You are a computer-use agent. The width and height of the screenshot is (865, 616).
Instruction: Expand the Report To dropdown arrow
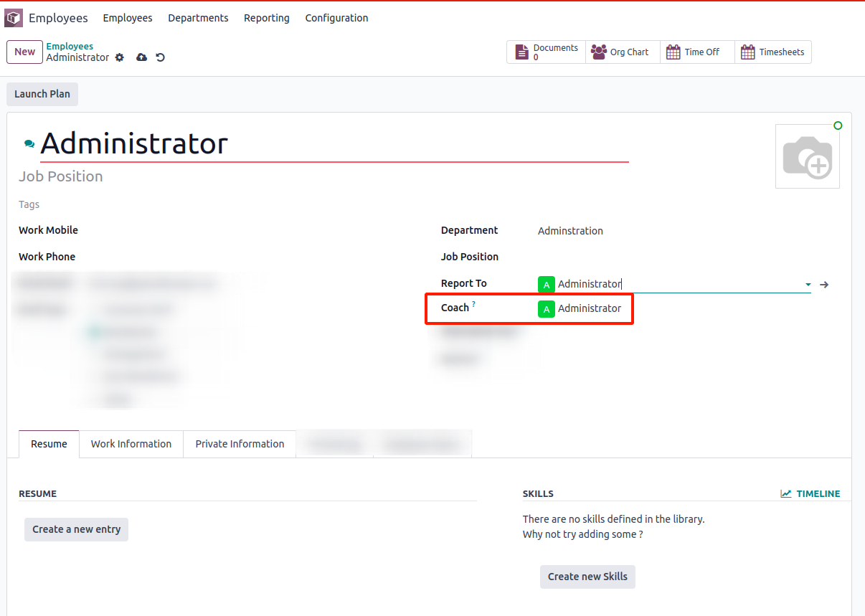(808, 285)
